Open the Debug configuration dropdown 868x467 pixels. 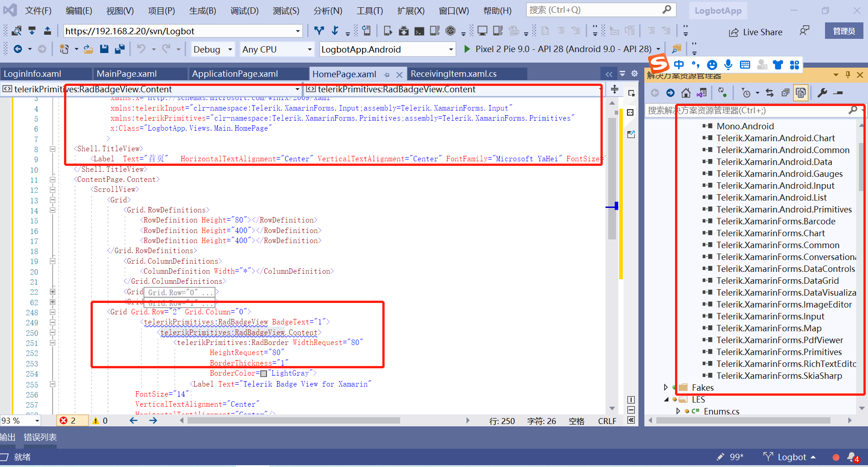[x=213, y=49]
